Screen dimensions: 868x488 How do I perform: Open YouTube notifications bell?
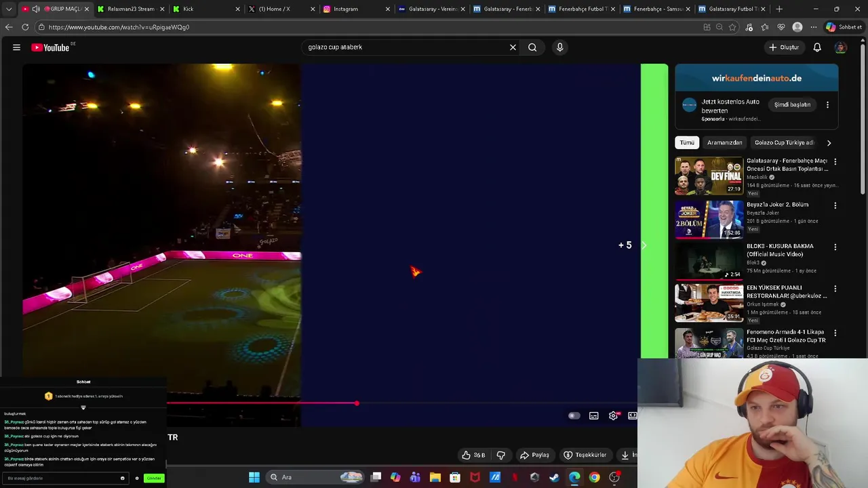tap(817, 47)
